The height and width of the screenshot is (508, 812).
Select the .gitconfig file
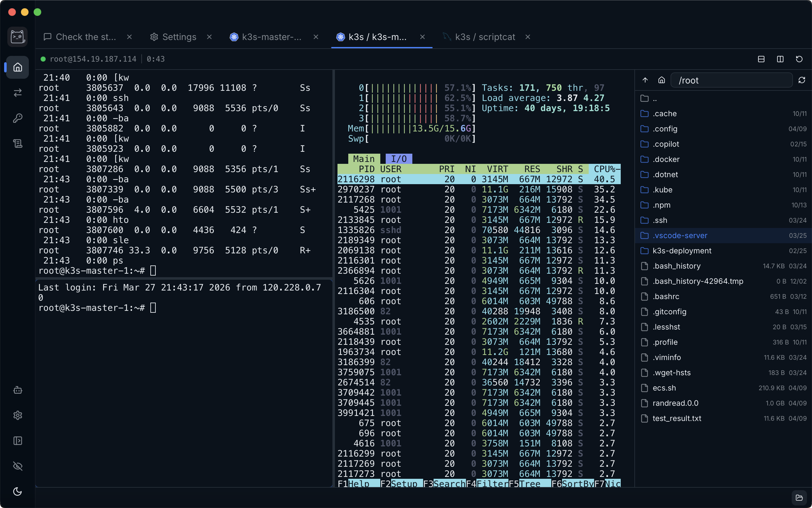(723, 312)
